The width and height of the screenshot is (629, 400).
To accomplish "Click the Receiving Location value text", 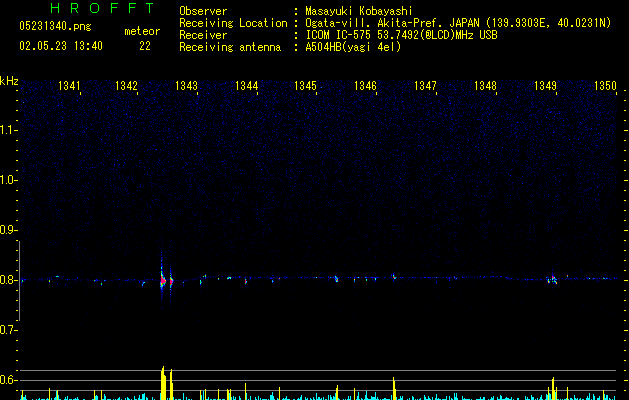I will [458, 23].
